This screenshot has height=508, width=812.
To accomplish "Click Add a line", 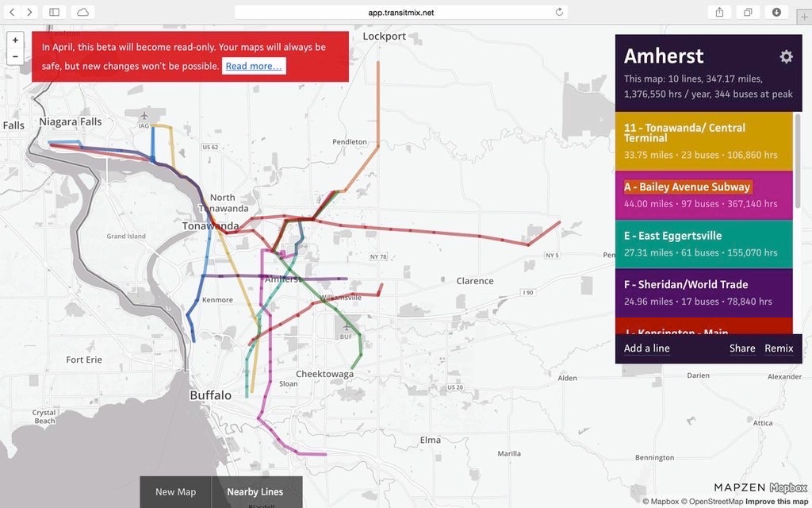I will pyautogui.click(x=646, y=348).
